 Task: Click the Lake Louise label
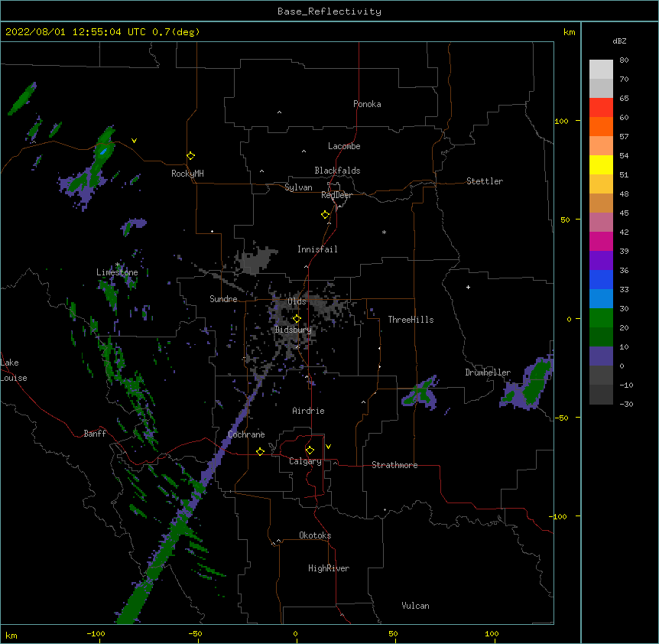tap(14, 370)
